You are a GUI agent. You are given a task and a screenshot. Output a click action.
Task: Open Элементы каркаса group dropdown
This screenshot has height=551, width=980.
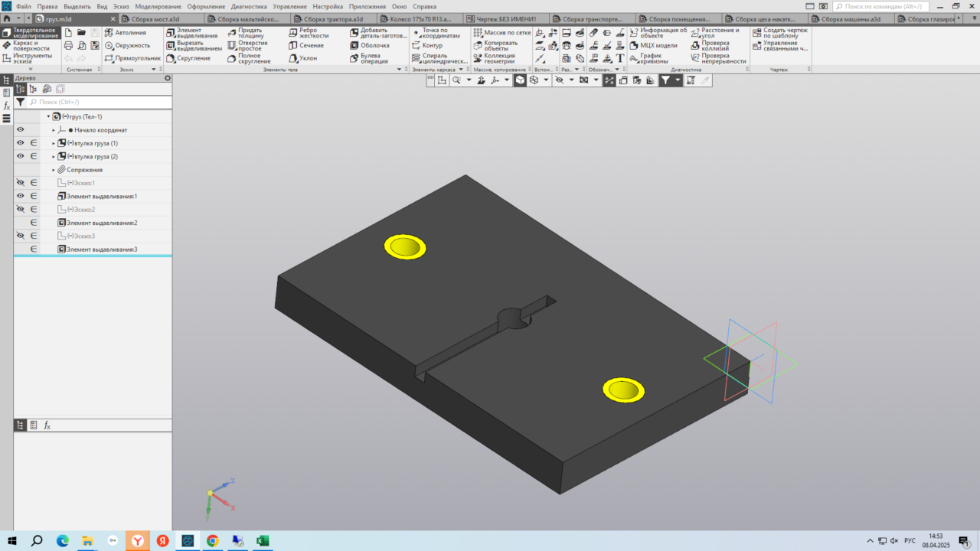(x=461, y=70)
